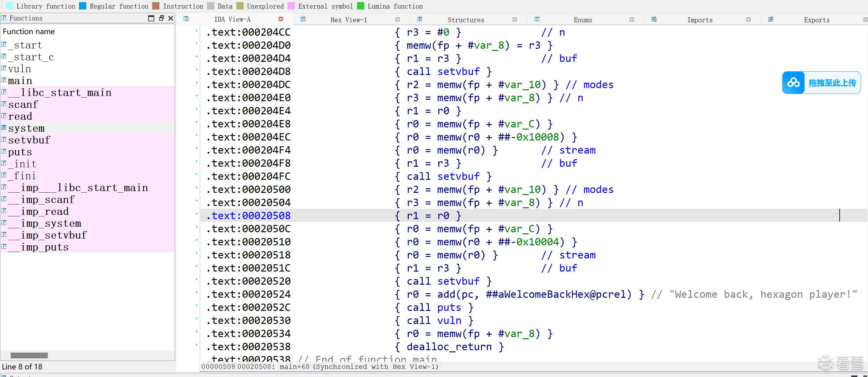Viewport: 868px width, 377px height.
Task: Click the icon beside the main function
Action: click(x=4, y=80)
